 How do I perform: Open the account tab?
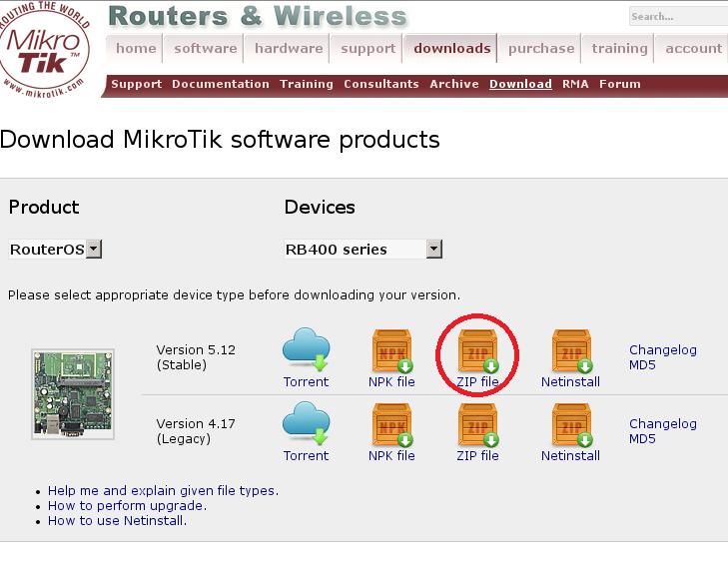pyautogui.click(x=693, y=48)
